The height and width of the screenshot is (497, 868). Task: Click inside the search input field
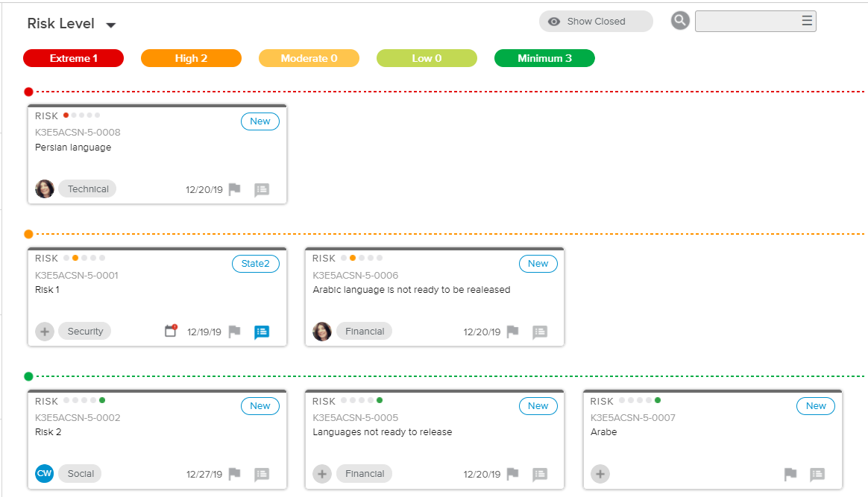746,21
